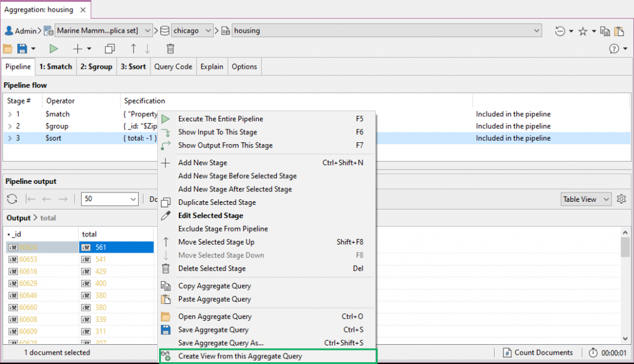Click the help question mark icon
The image size is (634, 364).
pyautogui.click(x=614, y=49)
